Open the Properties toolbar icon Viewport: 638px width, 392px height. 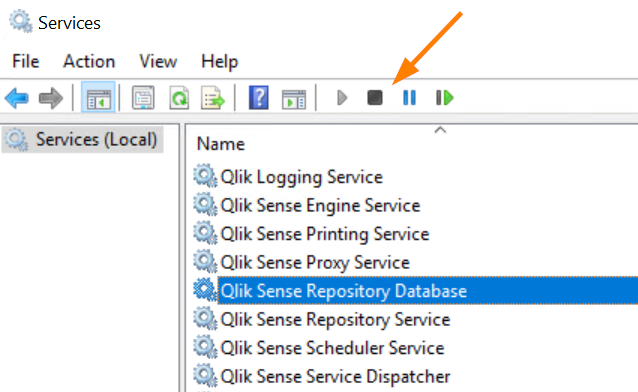click(143, 98)
